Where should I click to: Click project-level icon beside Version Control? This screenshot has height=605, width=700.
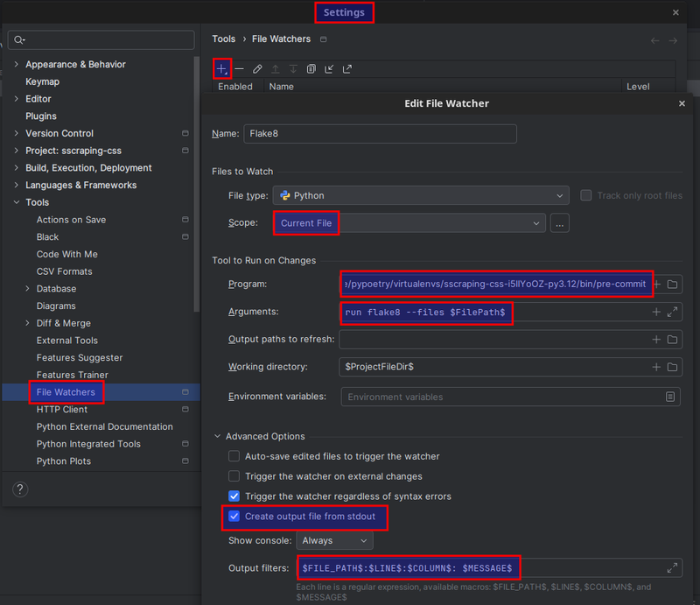click(185, 133)
